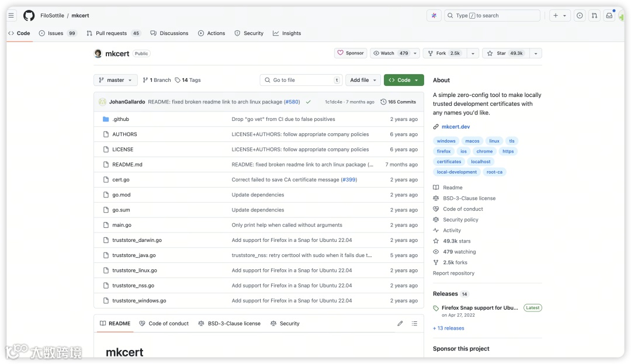Open the mkcert.dev website link
This screenshot has height=364, width=631.
coord(456,127)
